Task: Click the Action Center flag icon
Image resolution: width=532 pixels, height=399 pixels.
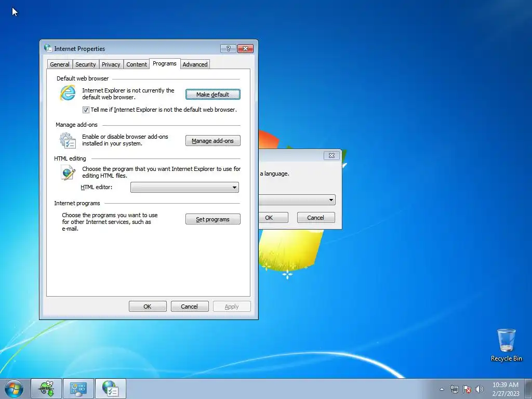Action: click(467, 389)
